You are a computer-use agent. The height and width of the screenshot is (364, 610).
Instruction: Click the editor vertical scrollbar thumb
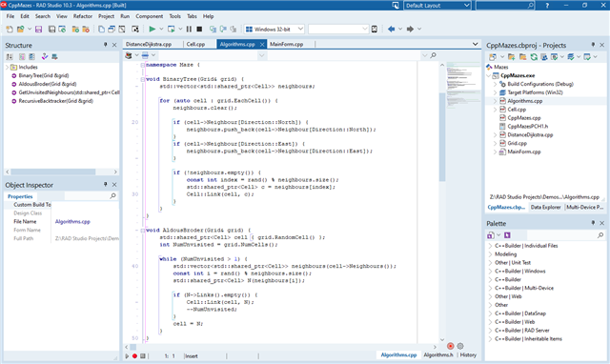[442, 137]
